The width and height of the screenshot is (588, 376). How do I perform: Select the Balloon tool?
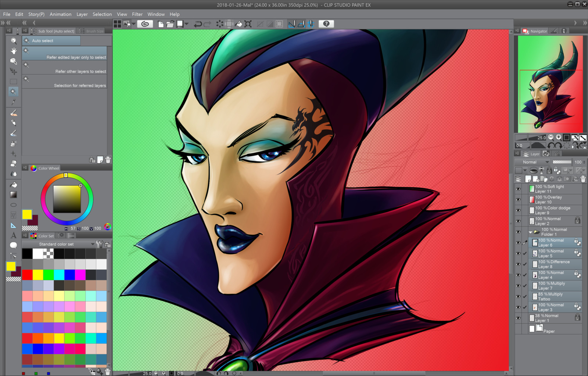[14, 245]
